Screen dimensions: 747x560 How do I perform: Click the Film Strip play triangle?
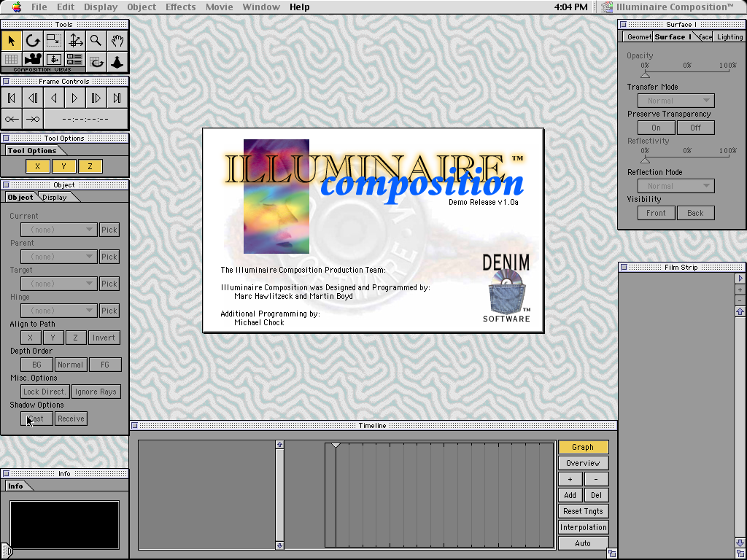click(740, 278)
